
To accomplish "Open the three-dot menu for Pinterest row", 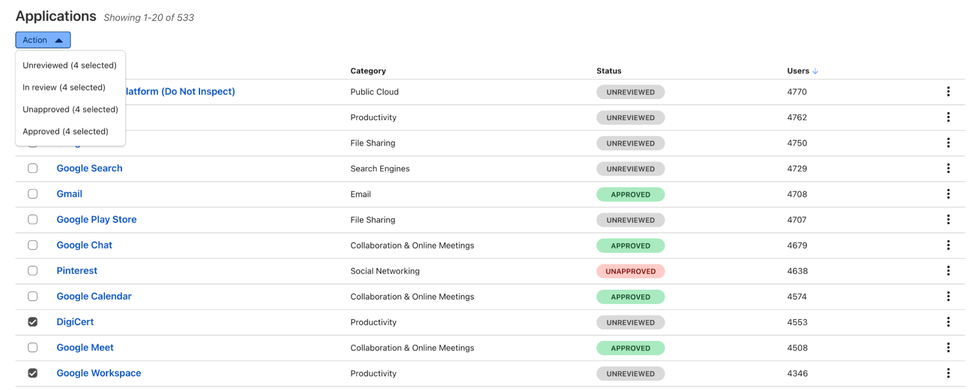I will coord(948,271).
